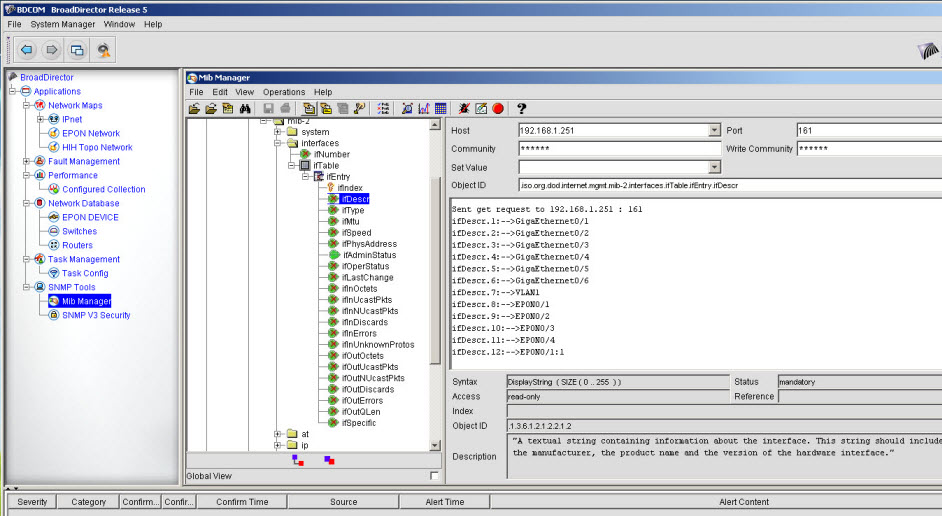Open the Set Value dropdown

[714, 167]
